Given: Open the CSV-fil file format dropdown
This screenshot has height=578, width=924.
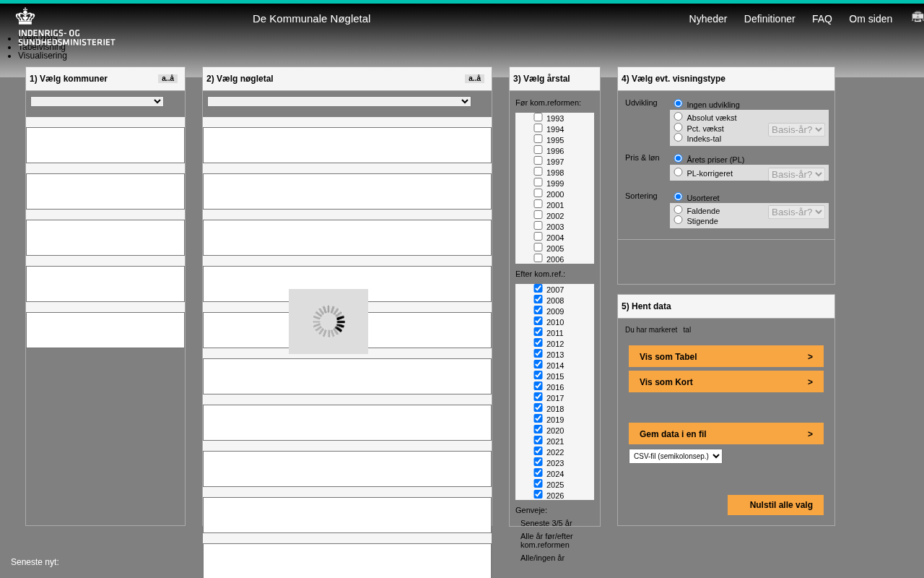Looking at the screenshot, I should click(675, 457).
